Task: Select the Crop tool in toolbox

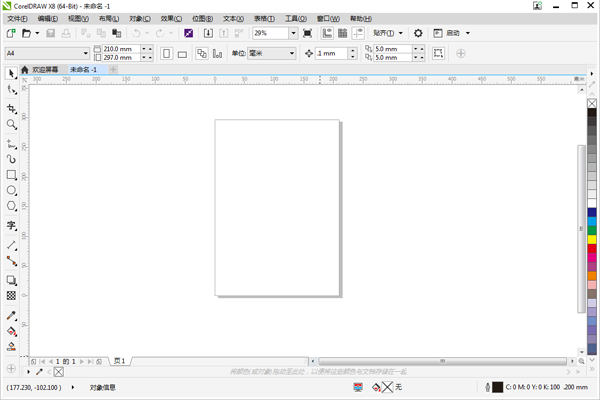Action: coord(12,108)
